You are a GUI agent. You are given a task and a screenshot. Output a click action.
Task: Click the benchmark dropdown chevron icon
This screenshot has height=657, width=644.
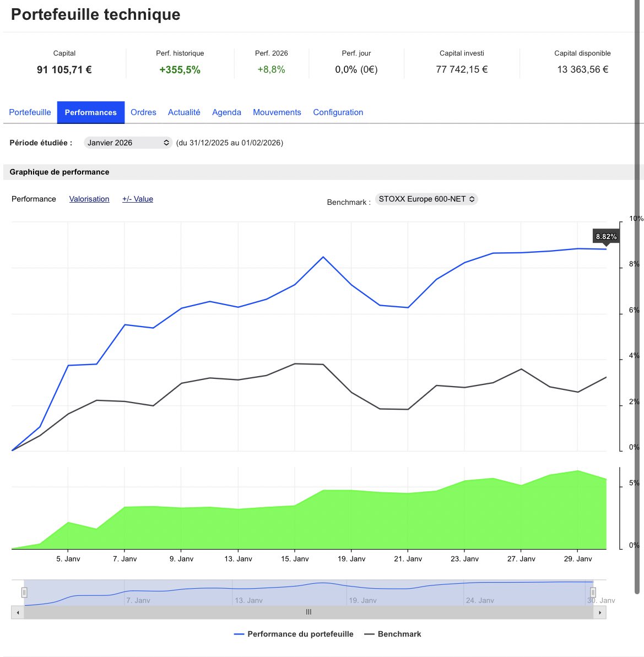coord(472,199)
